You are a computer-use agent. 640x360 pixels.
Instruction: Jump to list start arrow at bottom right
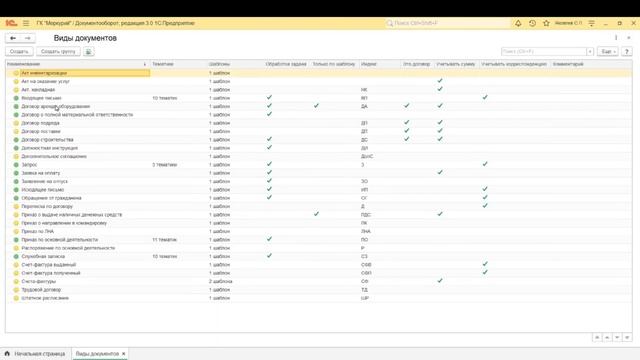597,338
